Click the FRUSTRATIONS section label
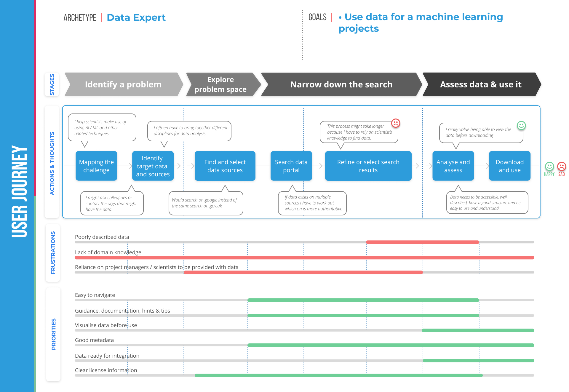 53,252
